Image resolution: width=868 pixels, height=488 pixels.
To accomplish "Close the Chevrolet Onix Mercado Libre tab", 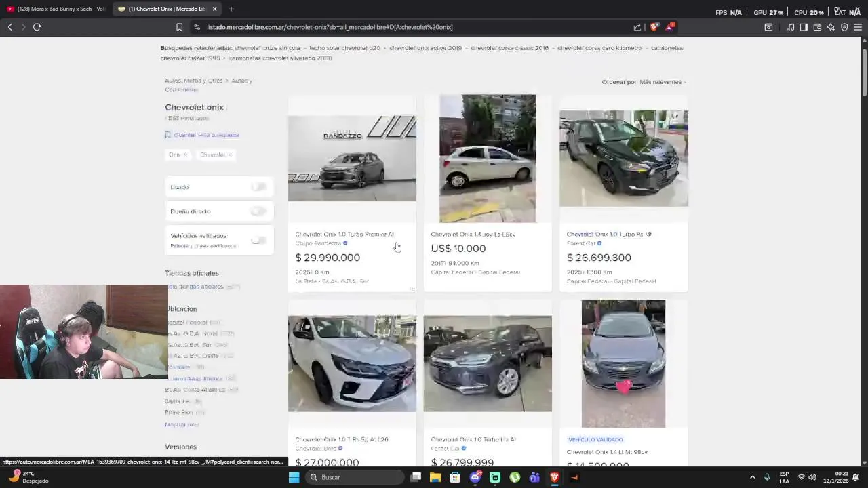I will click(214, 9).
